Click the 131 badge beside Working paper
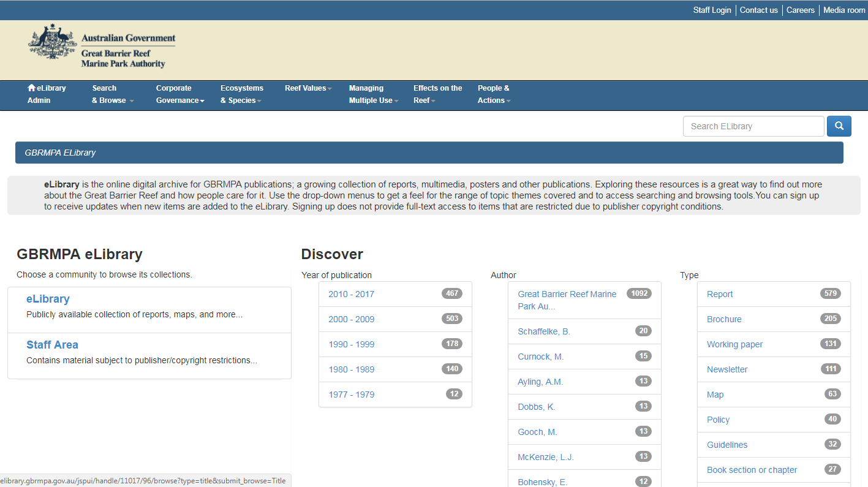Screen dimensions: 868x487 [831, 344]
